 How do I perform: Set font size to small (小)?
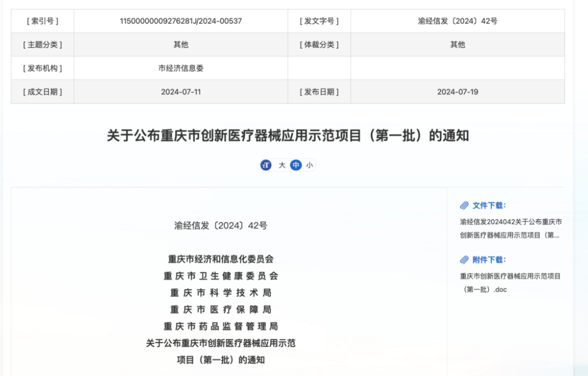[x=309, y=165]
